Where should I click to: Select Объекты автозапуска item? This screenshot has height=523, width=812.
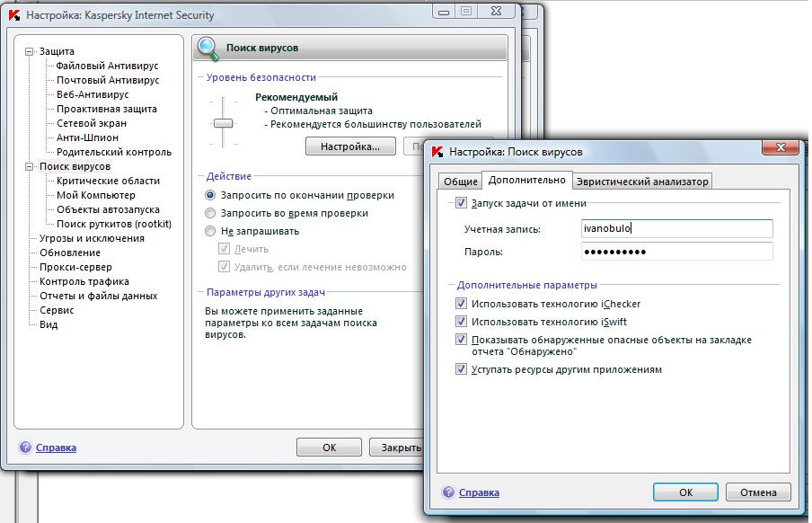(x=108, y=209)
